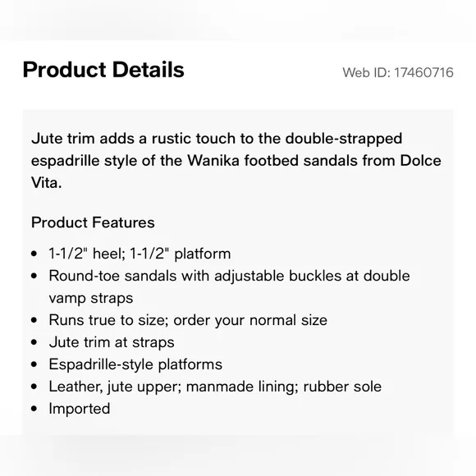The image size is (476, 476).
Task: Click the bullet dot beside Round-toe sandals
Action: (34, 276)
